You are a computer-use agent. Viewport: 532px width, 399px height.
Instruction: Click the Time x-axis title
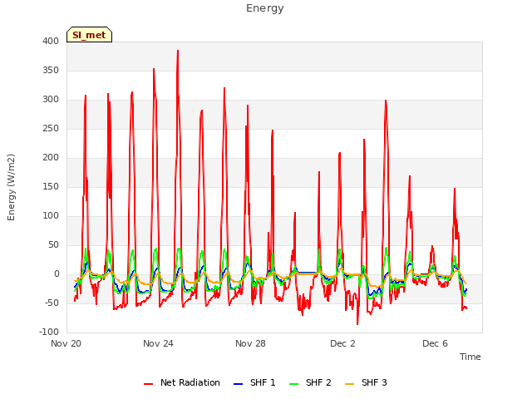470,357
